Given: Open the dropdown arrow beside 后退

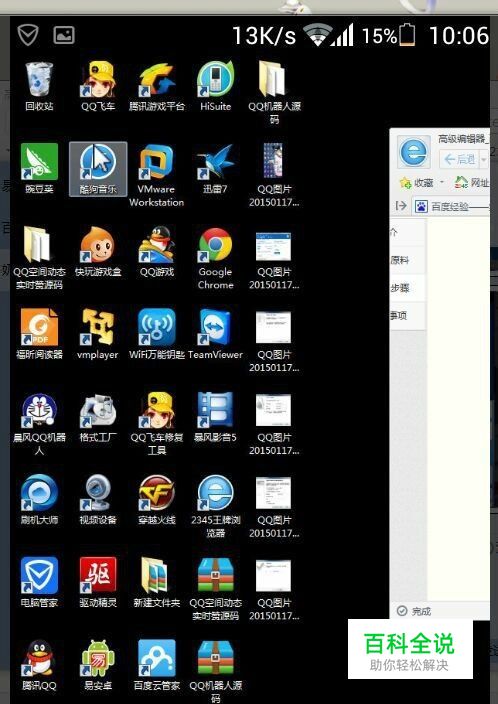Looking at the screenshot, I should 484,158.
